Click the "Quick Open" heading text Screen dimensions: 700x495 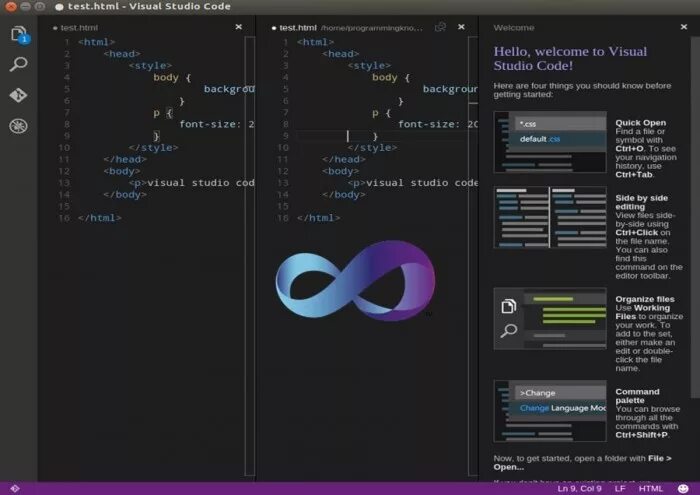640,123
